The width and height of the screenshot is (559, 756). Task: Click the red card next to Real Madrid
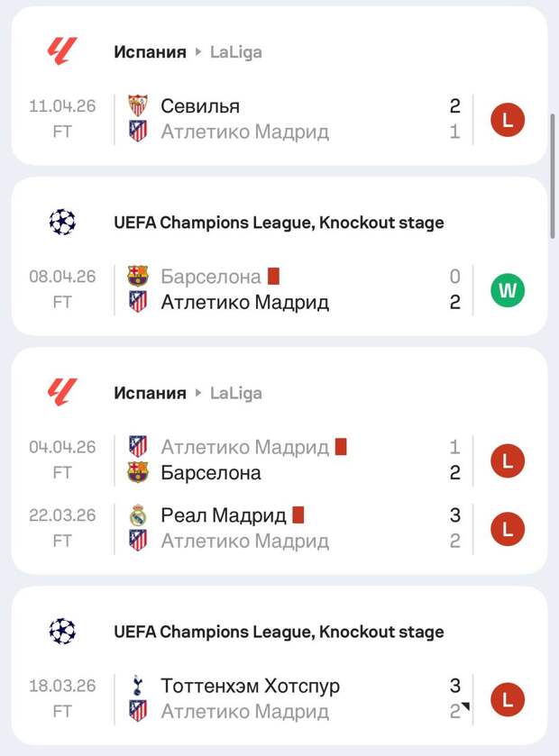point(298,515)
